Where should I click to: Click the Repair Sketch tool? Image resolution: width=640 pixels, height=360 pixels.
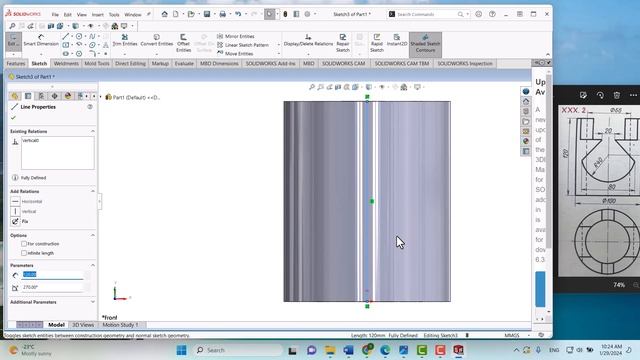[343, 43]
